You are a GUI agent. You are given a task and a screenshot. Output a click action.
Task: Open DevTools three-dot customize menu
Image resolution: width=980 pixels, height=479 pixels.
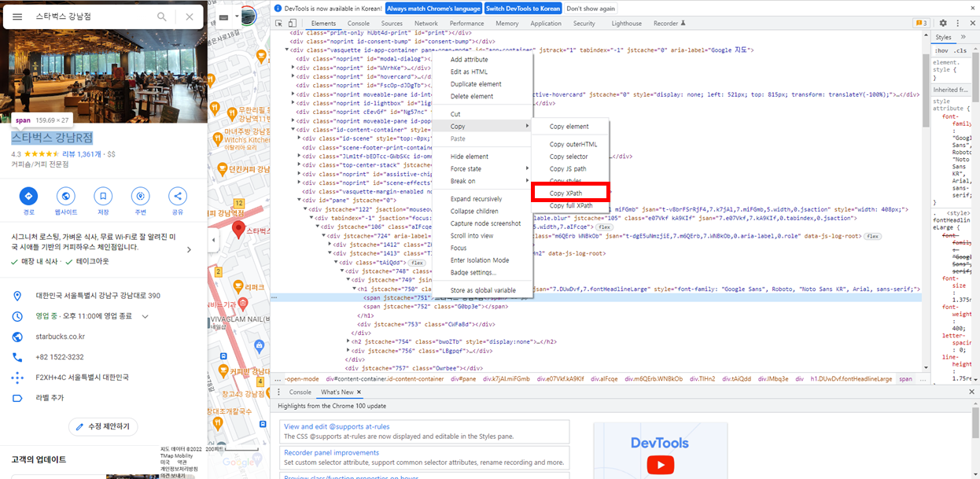point(956,24)
